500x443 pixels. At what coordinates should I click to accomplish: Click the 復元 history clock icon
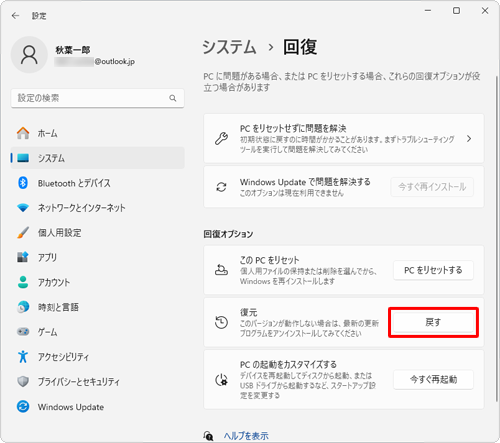point(221,322)
